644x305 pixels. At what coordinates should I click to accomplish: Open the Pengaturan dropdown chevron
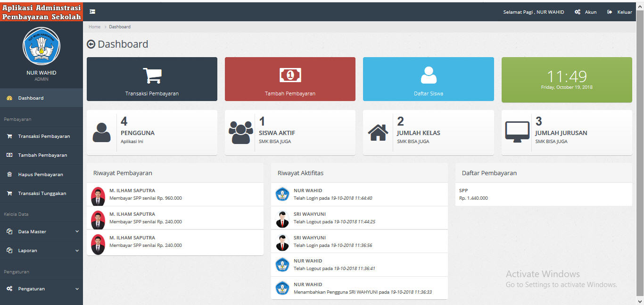tap(77, 288)
